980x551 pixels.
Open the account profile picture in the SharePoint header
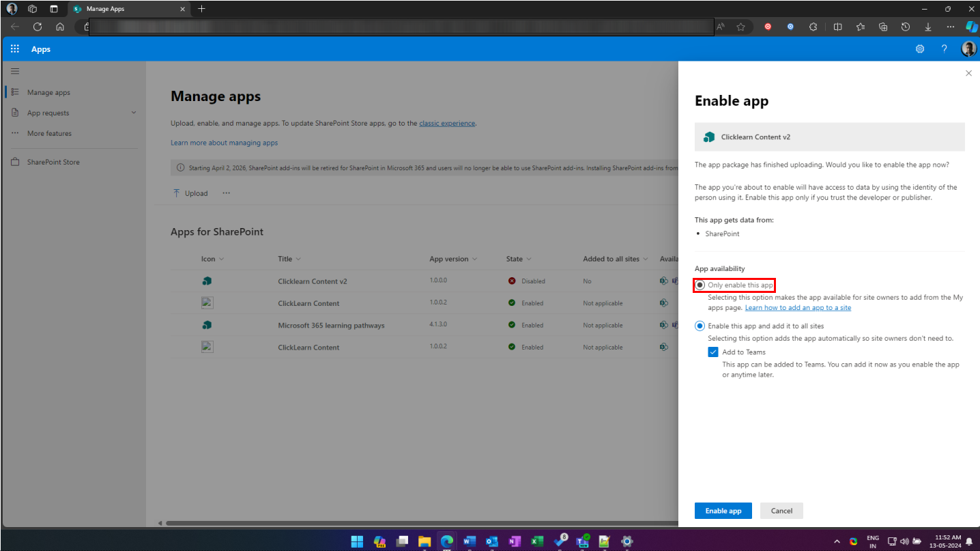pos(968,49)
